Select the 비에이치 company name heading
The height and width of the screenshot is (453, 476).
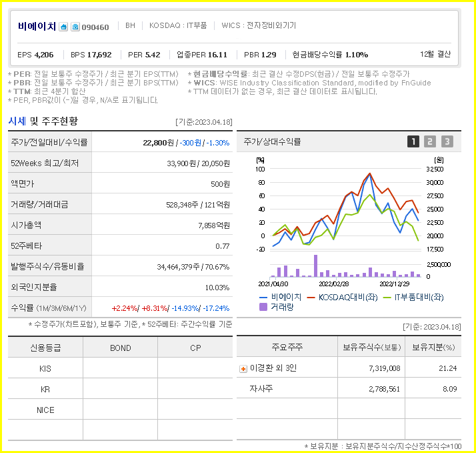(x=37, y=27)
